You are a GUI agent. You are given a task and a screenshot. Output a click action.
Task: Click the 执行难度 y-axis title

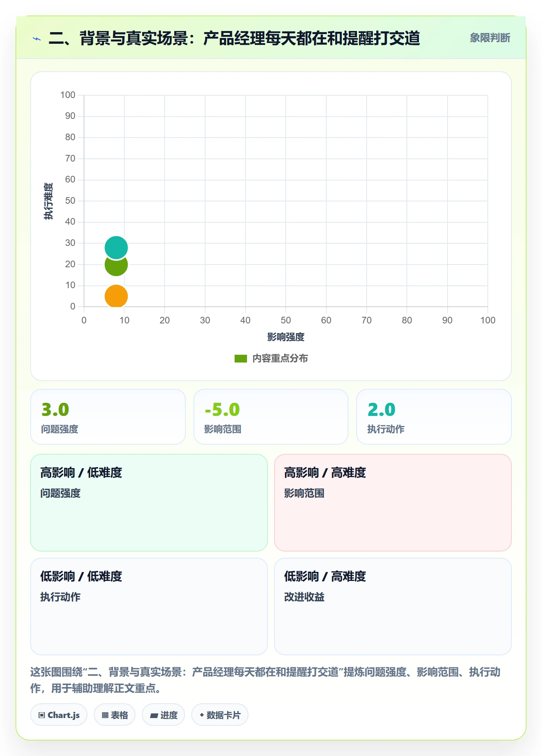tap(48, 201)
